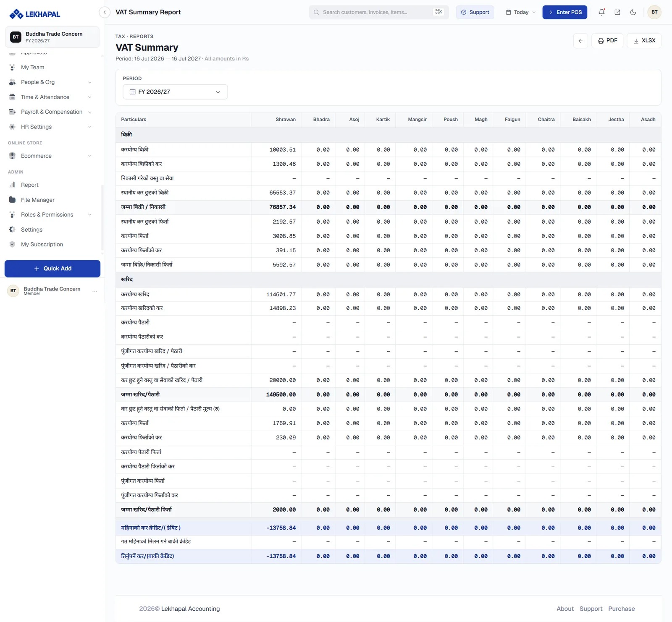Collapse the sidebar with the chevron button
The width and height of the screenshot is (672, 622).
[105, 12]
